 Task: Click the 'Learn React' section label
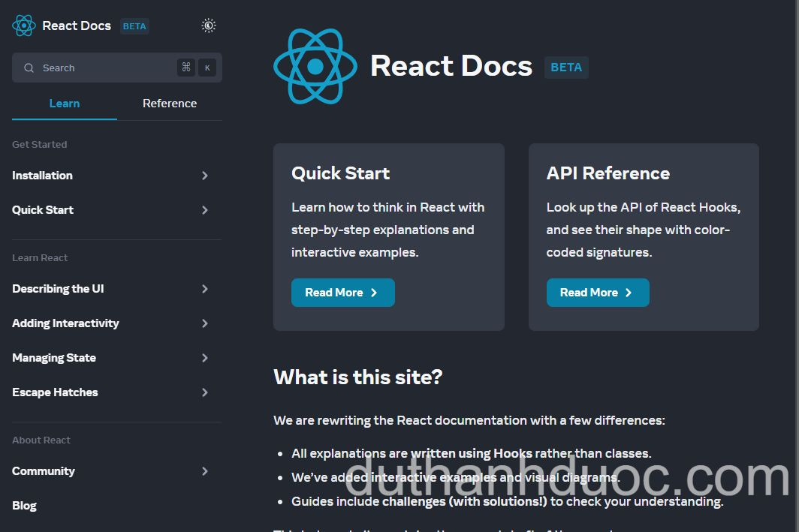[40, 257]
